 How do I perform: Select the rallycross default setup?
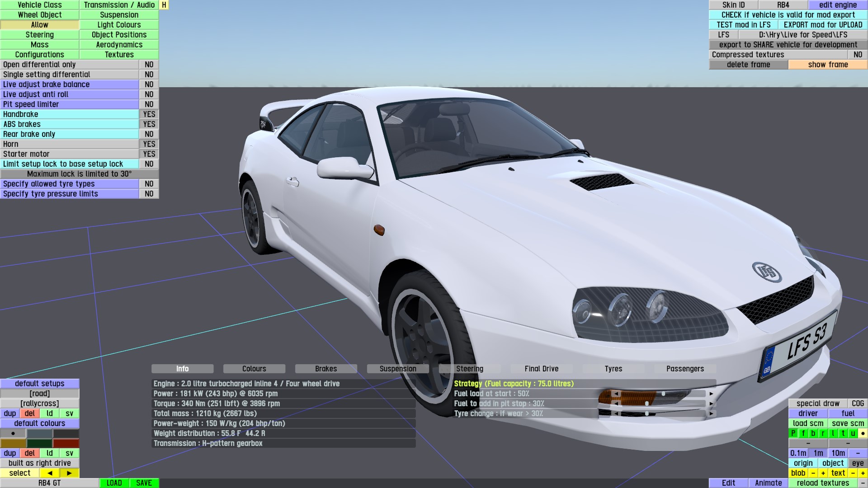tap(40, 404)
